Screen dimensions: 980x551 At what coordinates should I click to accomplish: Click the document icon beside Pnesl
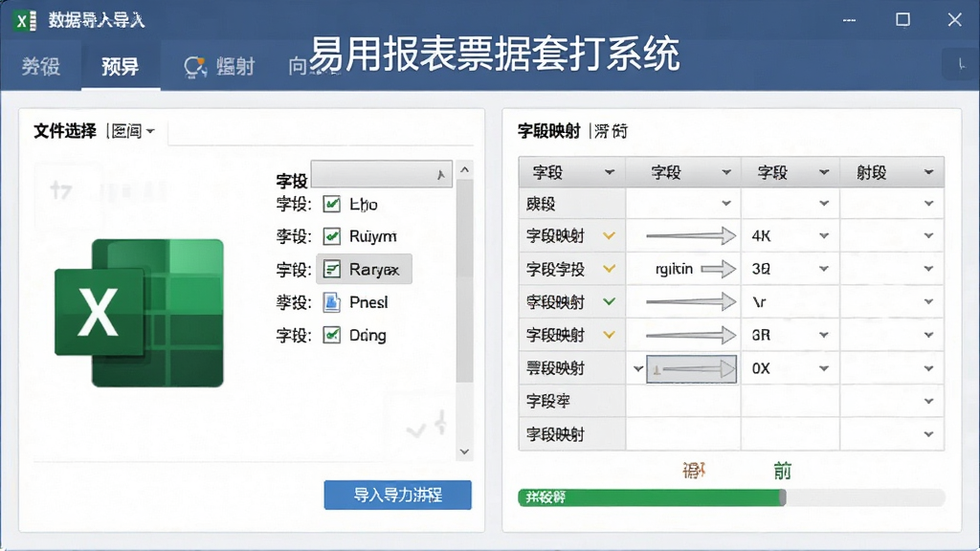(x=331, y=302)
